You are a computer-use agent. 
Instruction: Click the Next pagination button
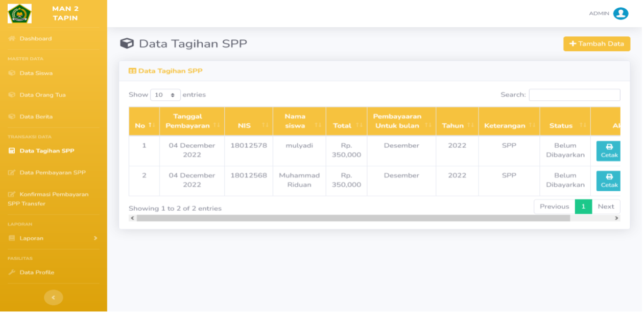[606, 207]
